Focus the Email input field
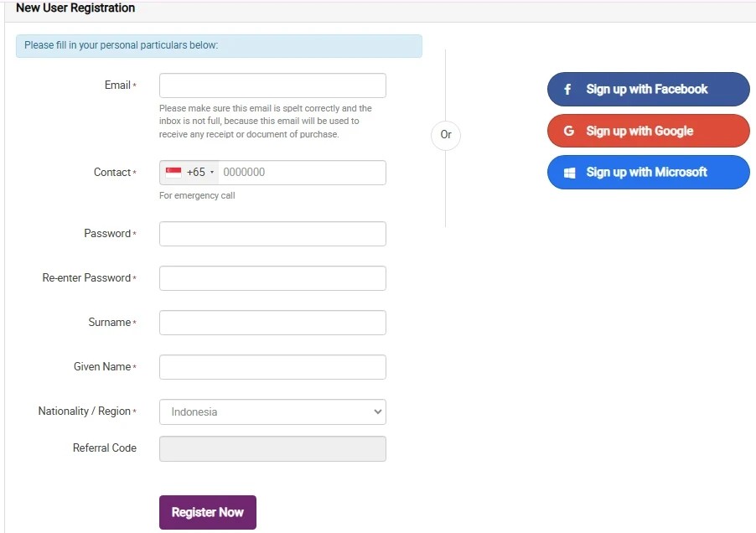Screen dimensions: 756x533 [272, 85]
